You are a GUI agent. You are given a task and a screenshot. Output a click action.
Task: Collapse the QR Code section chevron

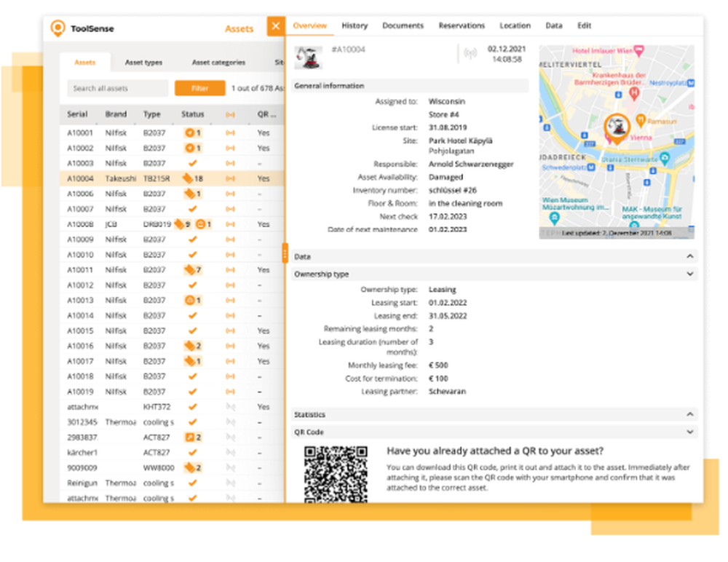point(690,432)
